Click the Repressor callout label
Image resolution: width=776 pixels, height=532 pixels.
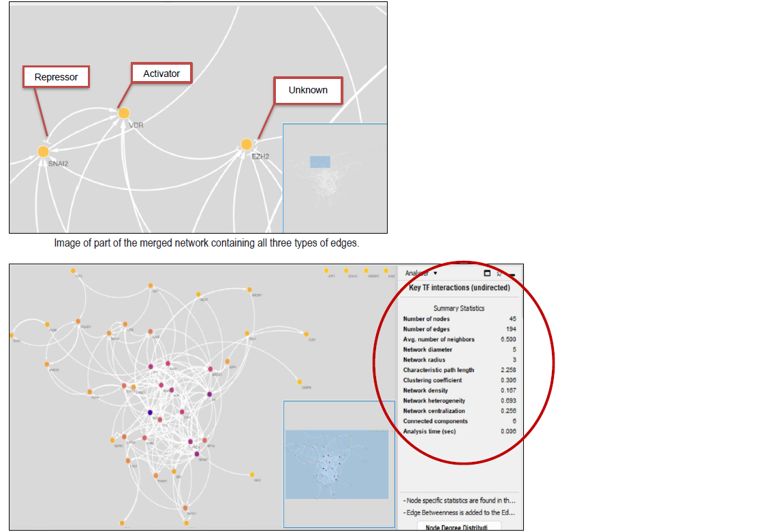(56, 77)
